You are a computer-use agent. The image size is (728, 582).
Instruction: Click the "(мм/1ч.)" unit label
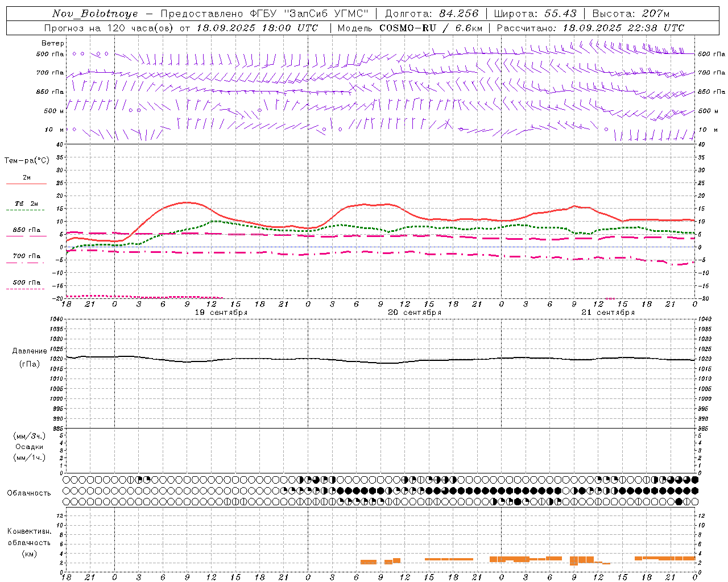[x=30, y=458]
